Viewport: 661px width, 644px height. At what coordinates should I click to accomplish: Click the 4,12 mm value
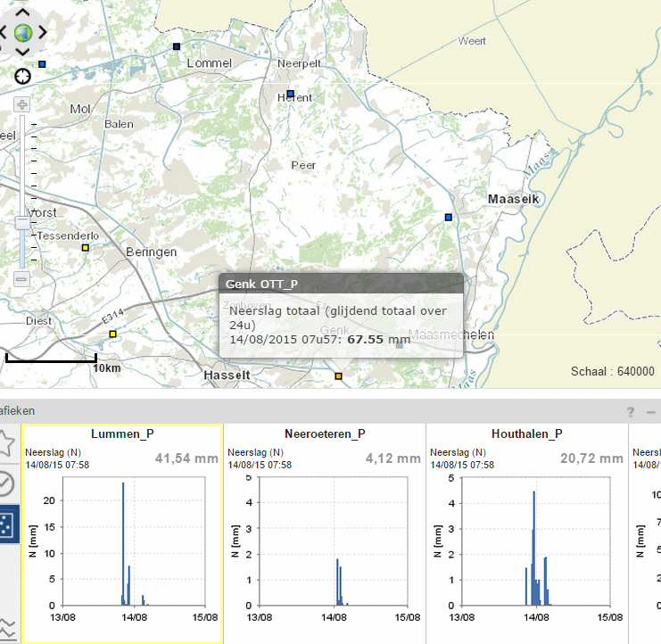coord(392,458)
